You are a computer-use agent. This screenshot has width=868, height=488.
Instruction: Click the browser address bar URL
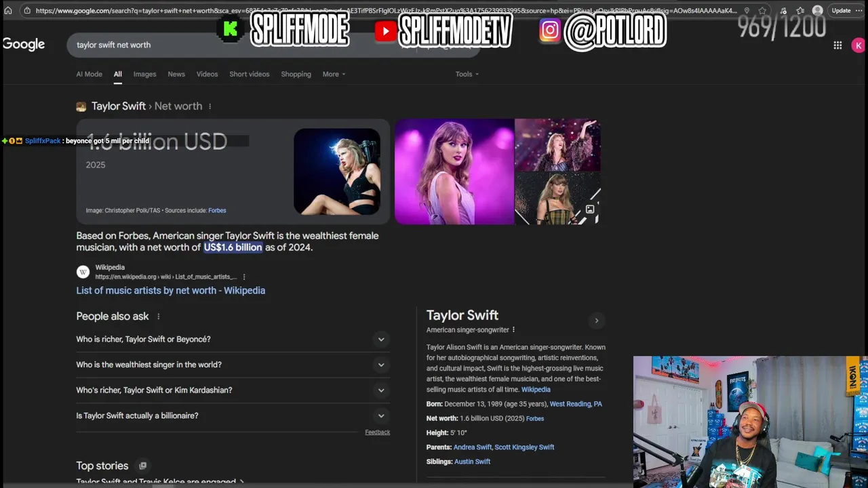point(387,11)
